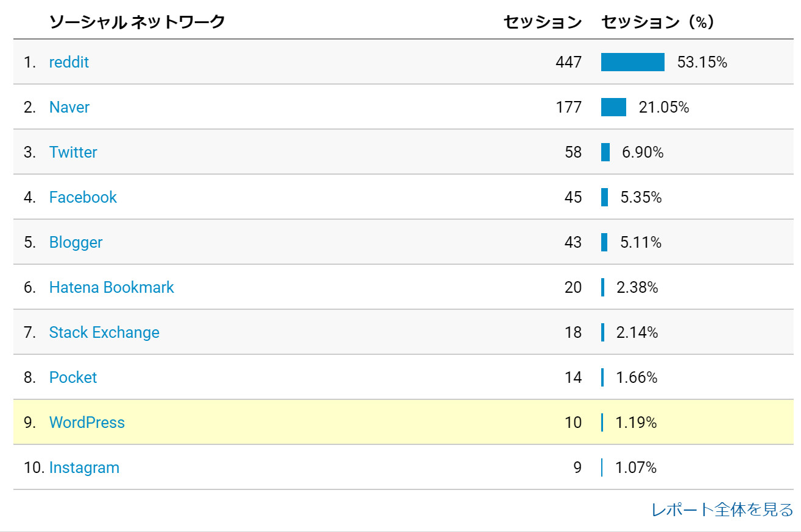Select the Twitter network link
The image size is (801, 532).
pyautogui.click(x=73, y=152)
